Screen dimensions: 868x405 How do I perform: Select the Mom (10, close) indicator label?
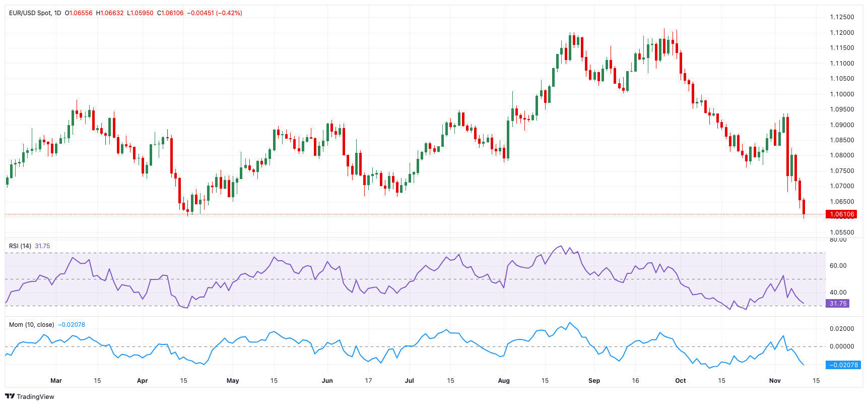(x=31, y=325)
